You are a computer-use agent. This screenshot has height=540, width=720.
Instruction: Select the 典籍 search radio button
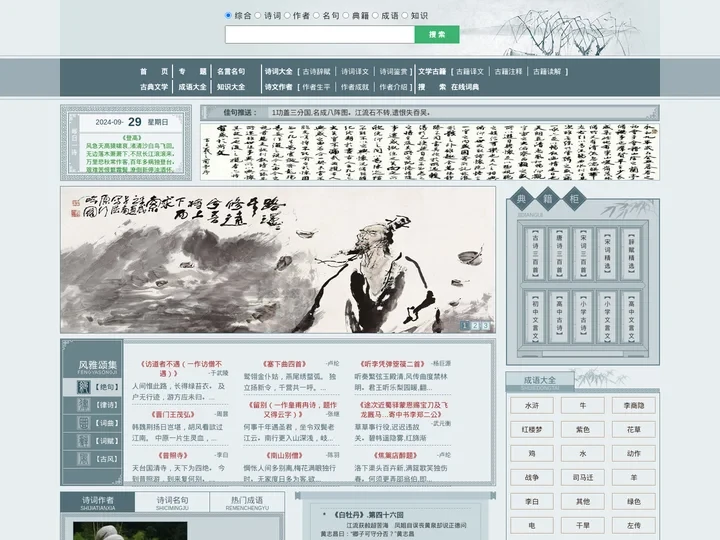(346, 15)
